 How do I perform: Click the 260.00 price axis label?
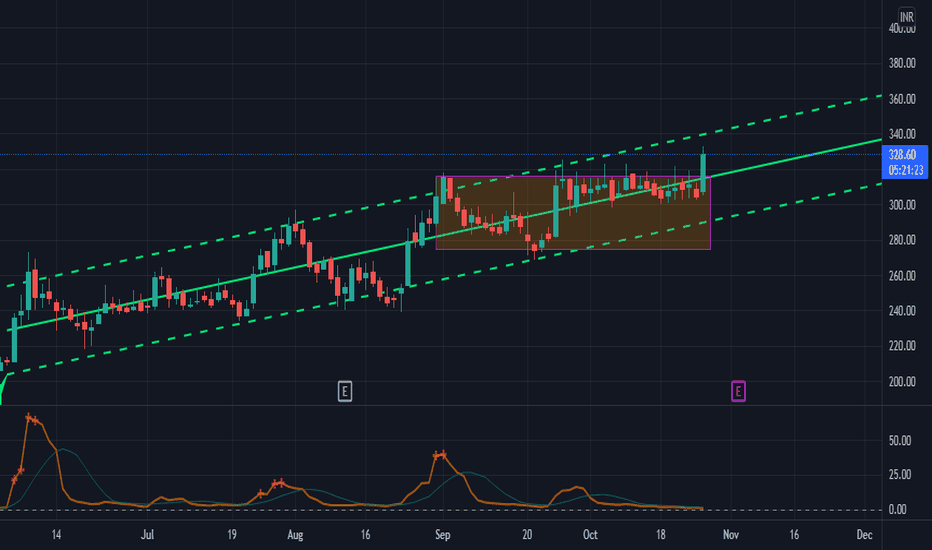pyautogui.click(x=902, y=275)
